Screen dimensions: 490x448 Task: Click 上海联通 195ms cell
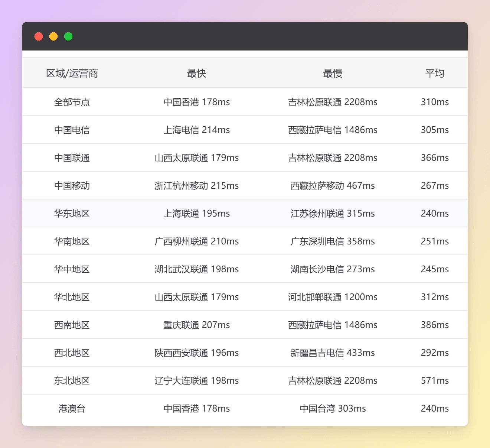[197, 213]
